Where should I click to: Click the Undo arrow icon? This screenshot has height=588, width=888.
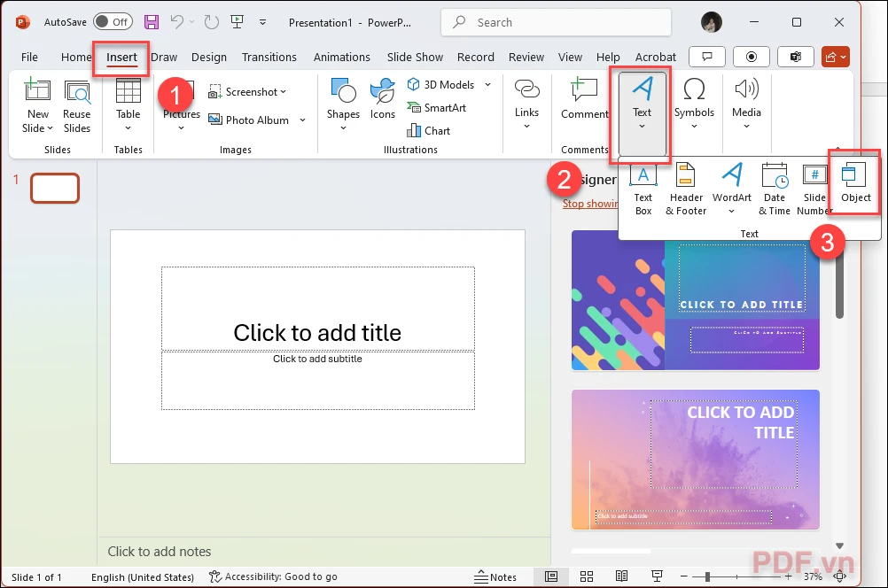point(176,22)
